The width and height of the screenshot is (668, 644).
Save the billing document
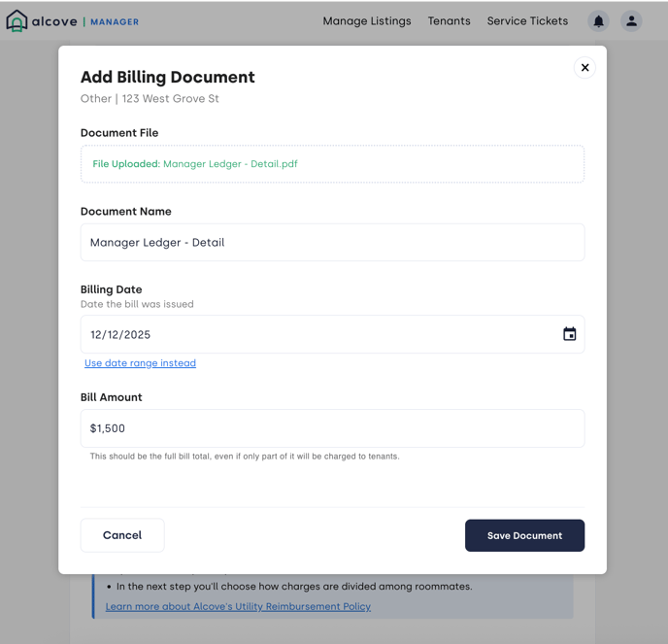click(x=524, y=536)
